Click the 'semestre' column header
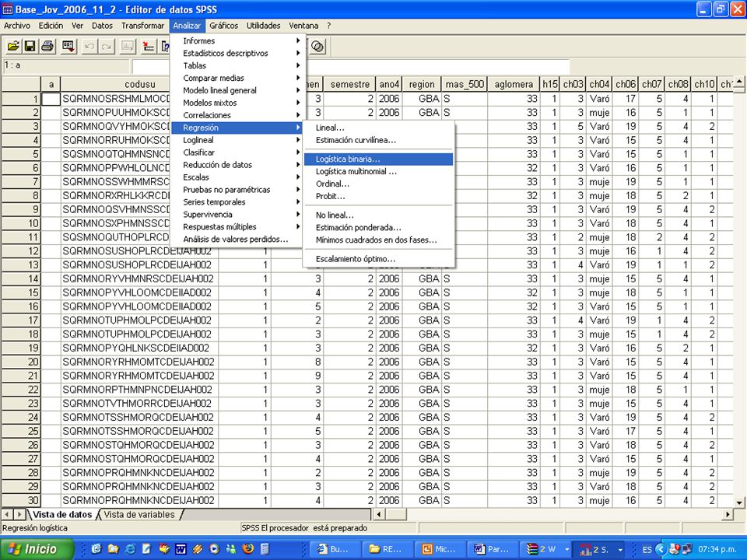The height and width of the screenshot is (560, 747). click(349, 84)
